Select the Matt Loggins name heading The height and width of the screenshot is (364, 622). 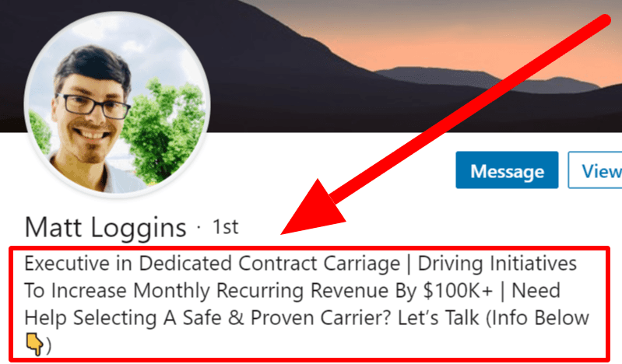point(106,228)
